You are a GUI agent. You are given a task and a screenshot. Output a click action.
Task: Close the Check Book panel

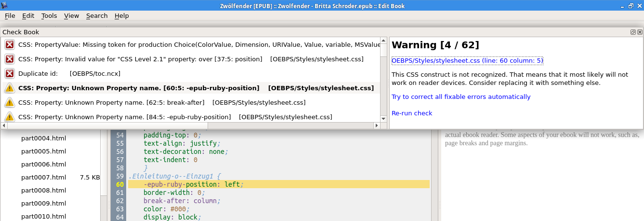(x=640, y=32)
